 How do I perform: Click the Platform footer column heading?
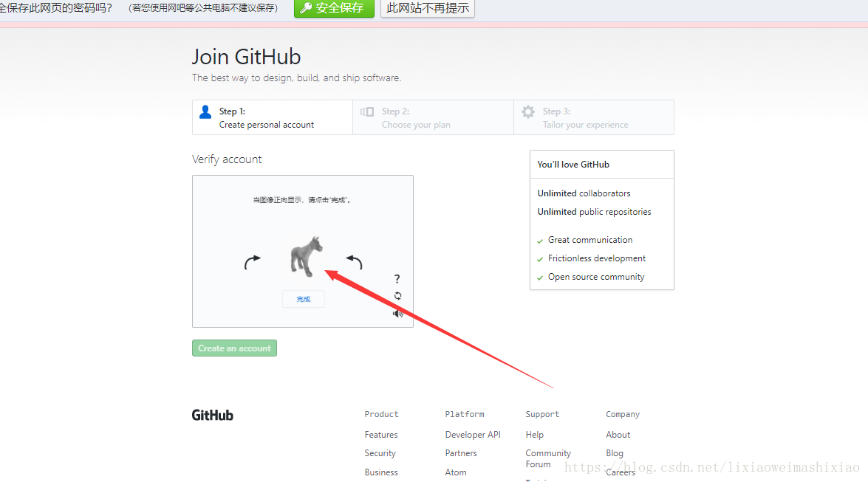(465, 414)
